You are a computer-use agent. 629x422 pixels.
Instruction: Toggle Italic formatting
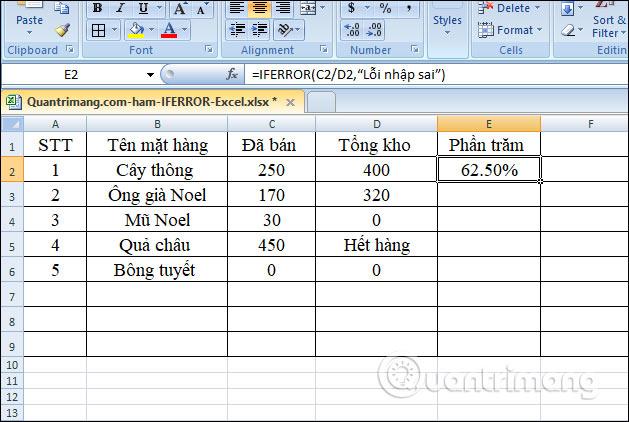click(120, 8)
